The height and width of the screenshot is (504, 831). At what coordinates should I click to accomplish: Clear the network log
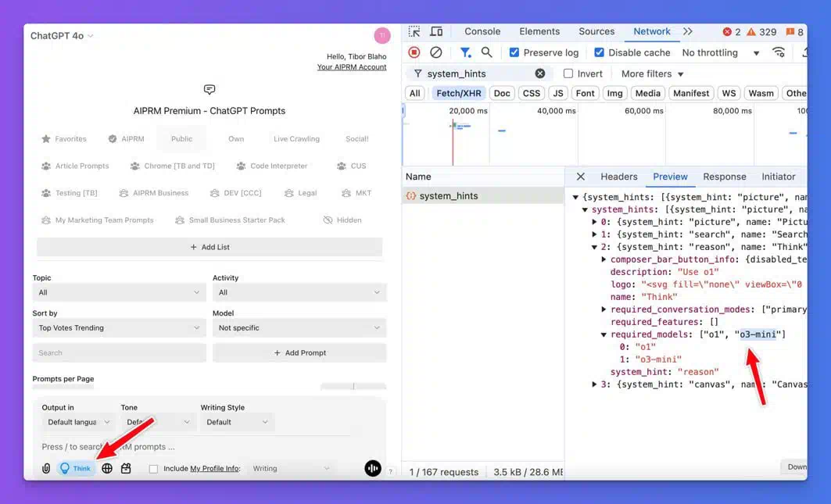435,52
